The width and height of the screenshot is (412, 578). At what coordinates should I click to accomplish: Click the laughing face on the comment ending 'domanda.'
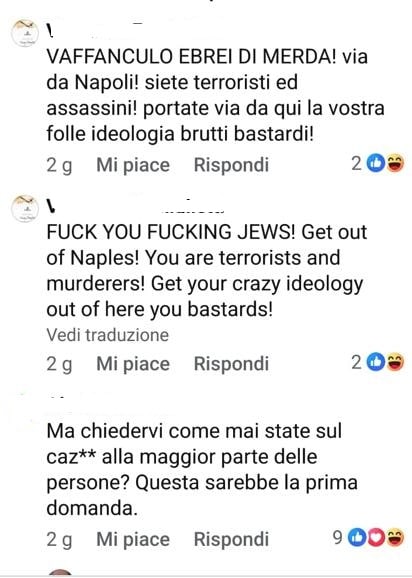point(395,538)
